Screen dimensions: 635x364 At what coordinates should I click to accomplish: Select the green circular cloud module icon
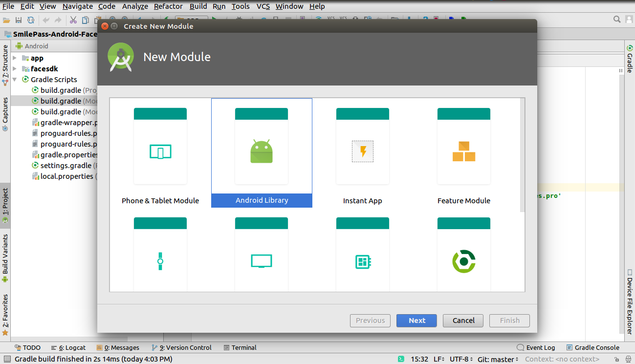pyautogui.click(x=464, y=261)
